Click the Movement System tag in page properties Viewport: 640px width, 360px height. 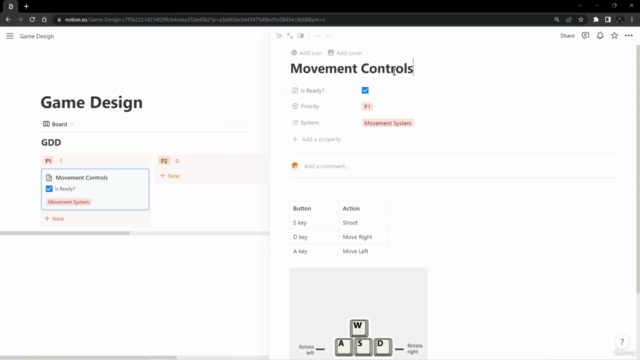(x=387, y=123)
